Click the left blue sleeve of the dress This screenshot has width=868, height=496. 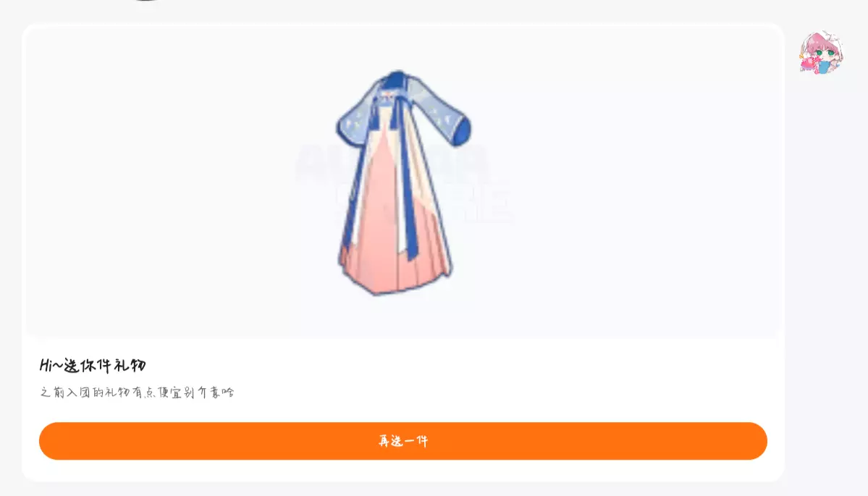pos(355,114)
